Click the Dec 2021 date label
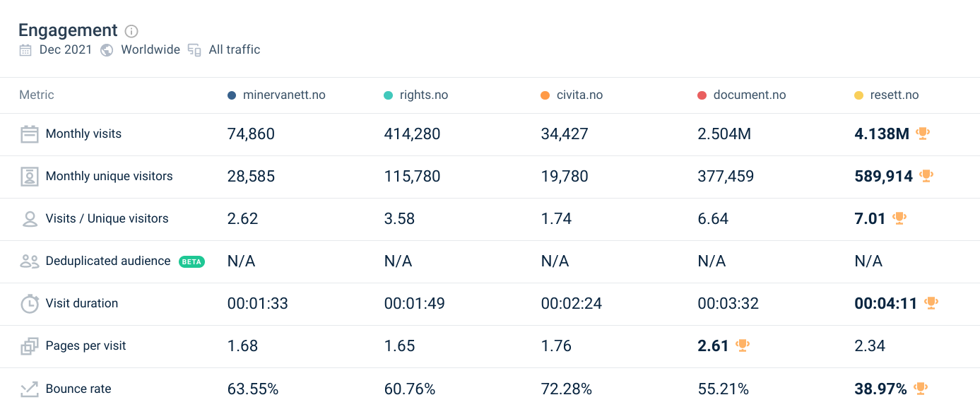The width and height of the screenshot is (980, 419). coord(65,49)
